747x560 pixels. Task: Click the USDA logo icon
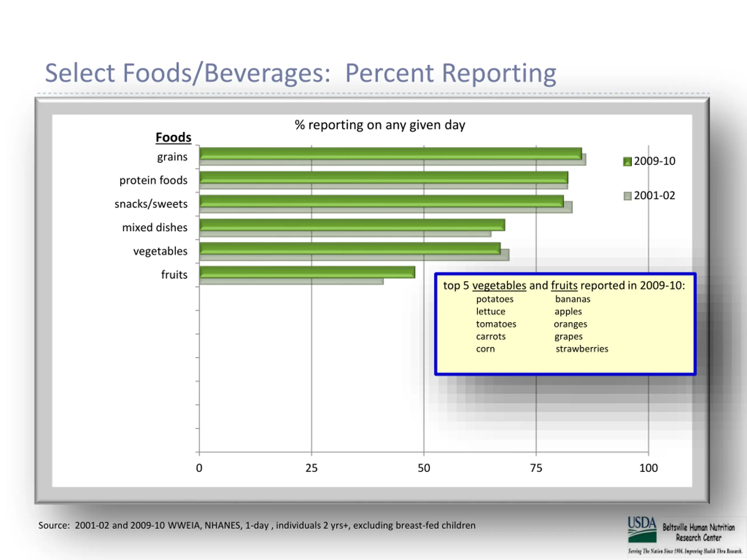coord(642,529)
